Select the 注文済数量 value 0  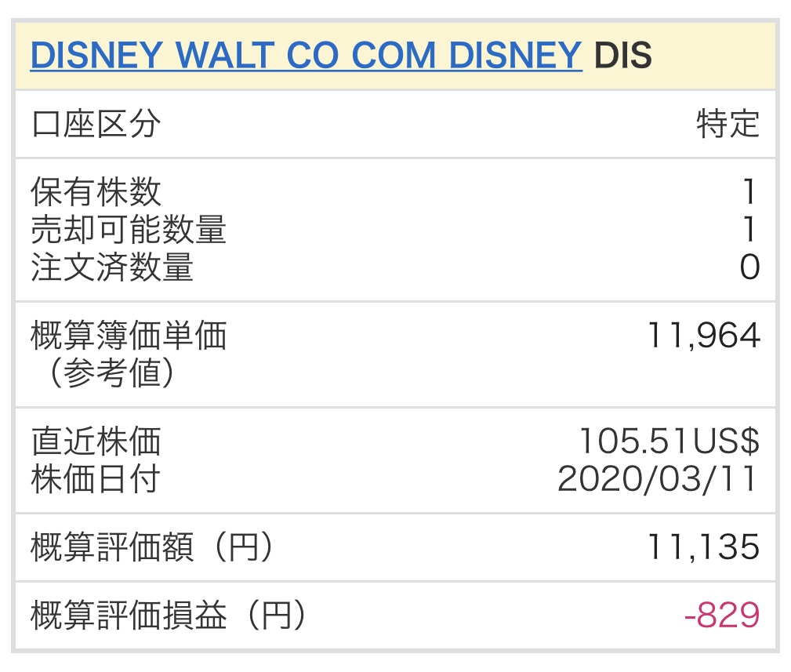(x=749, y=267)
